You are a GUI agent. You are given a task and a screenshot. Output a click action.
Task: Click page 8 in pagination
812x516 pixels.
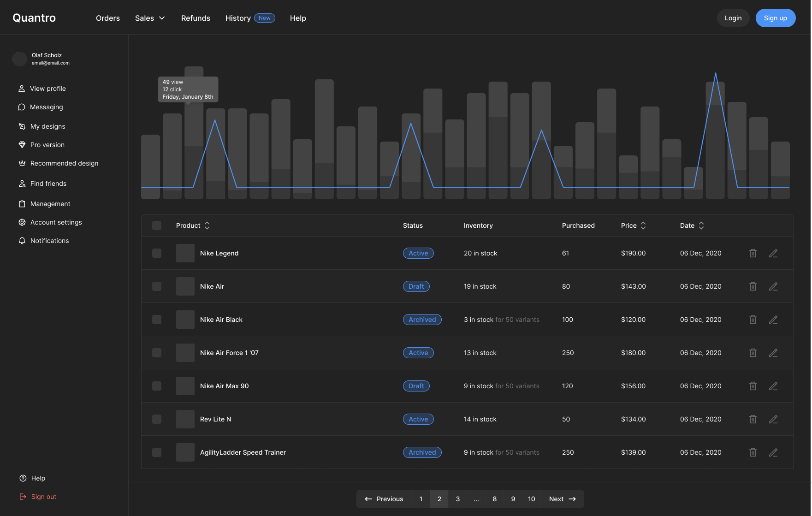pos(495,499)
